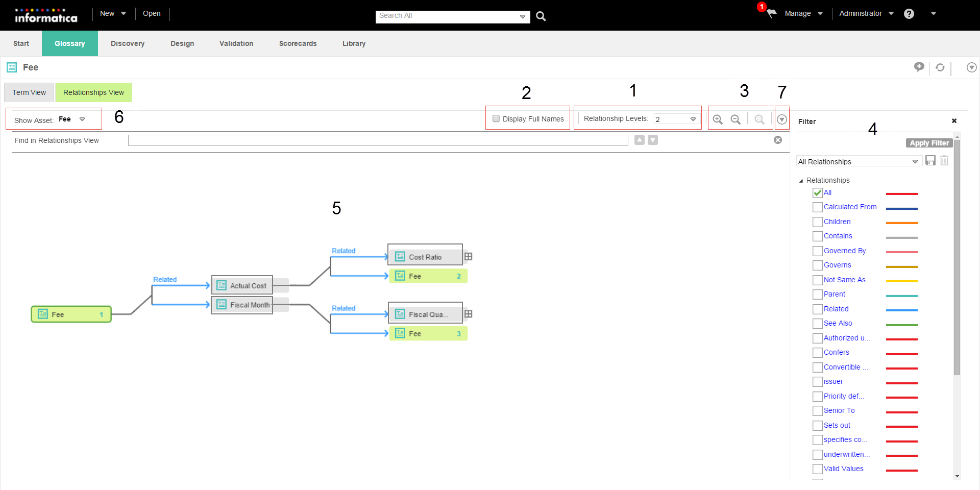This screenshot has width=980, height=490.
Task: Check the Parent relationship checkbox
Action: click(818, 295)
